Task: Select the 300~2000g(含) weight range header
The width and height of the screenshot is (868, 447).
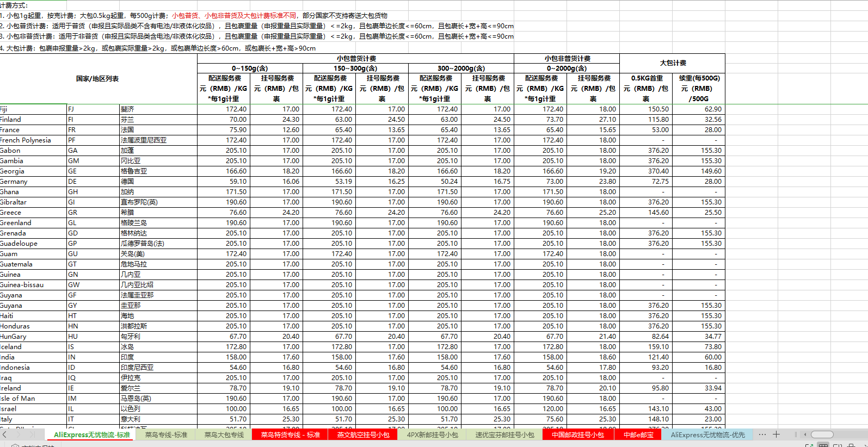Action: [461, 68]
